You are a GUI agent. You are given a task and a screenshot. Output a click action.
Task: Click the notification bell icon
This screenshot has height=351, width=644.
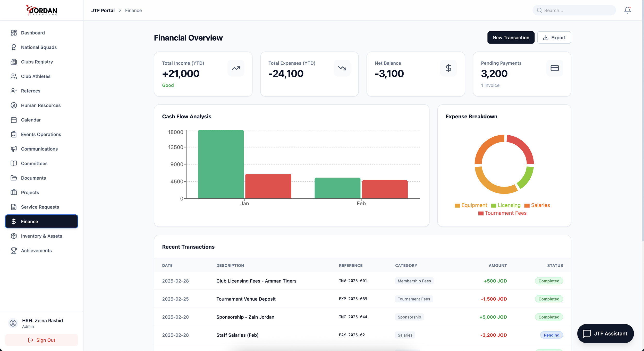coord(627,10)
